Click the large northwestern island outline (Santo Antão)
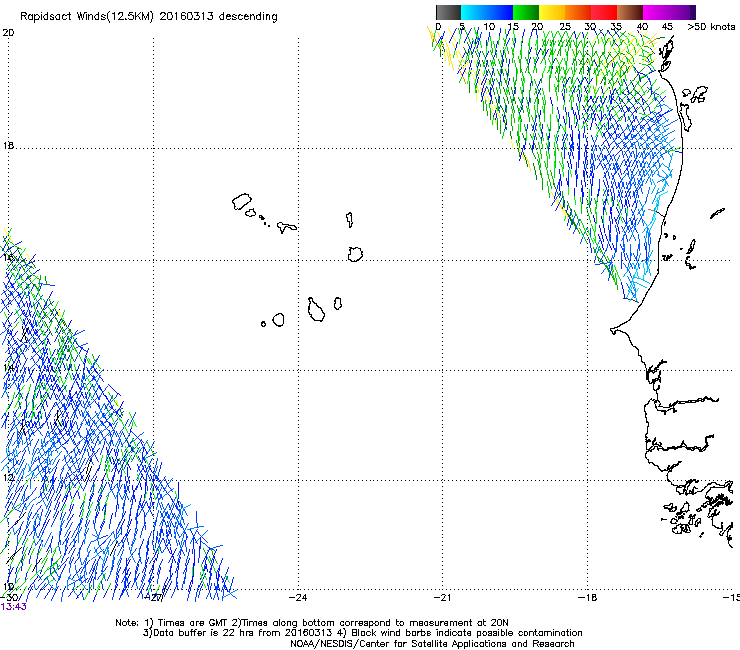 tap(242, 202)
